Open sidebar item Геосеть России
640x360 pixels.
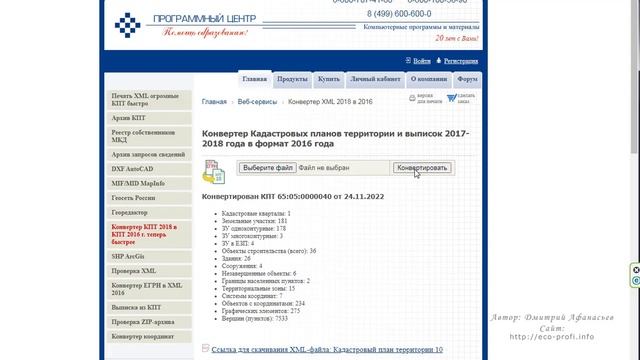pos(149,198)
